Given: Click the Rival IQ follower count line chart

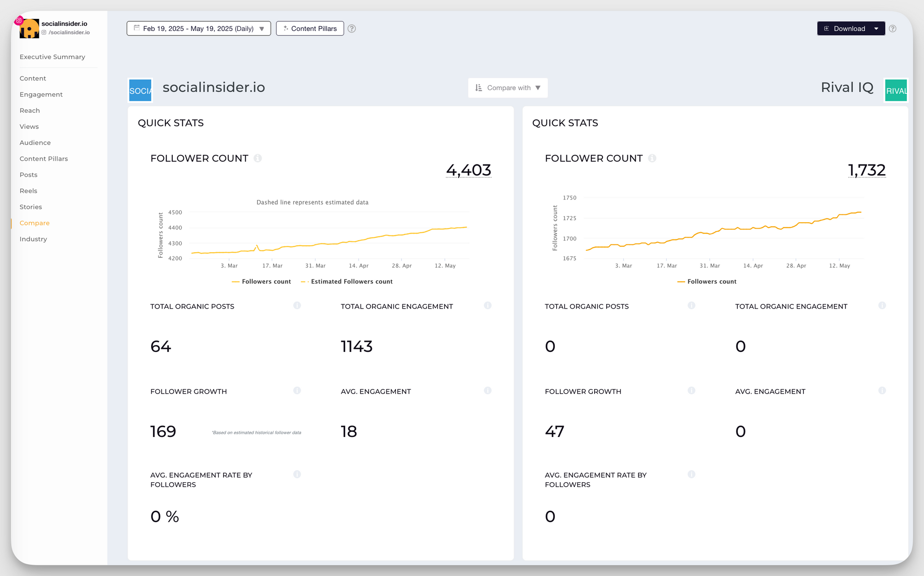Looking at the screenshot, I should point(723,227).
